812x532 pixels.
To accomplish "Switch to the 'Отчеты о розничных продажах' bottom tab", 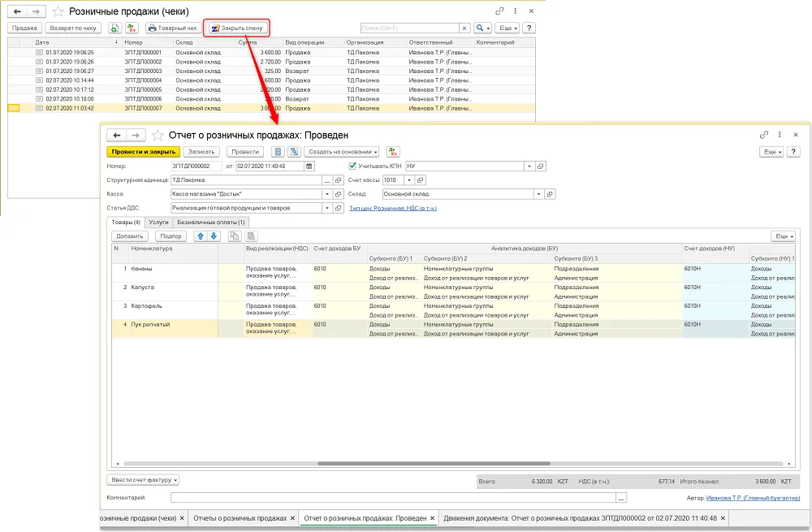I will point(240,518).
